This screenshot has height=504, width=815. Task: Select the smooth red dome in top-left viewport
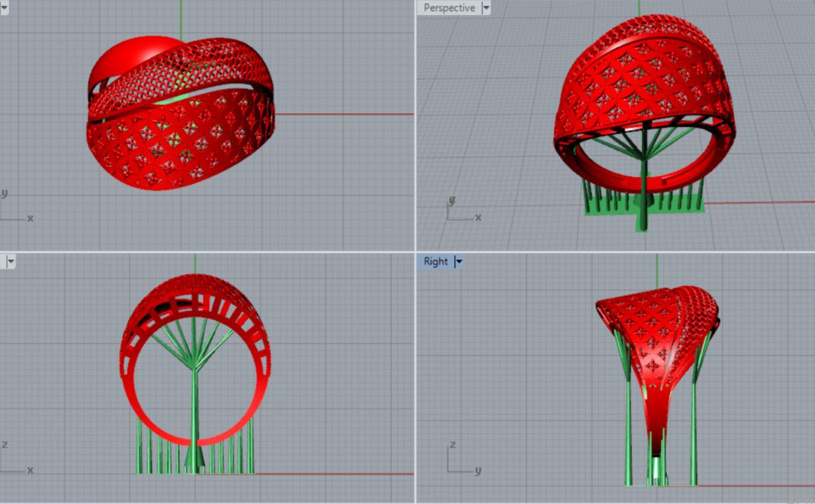coord(123,58)
